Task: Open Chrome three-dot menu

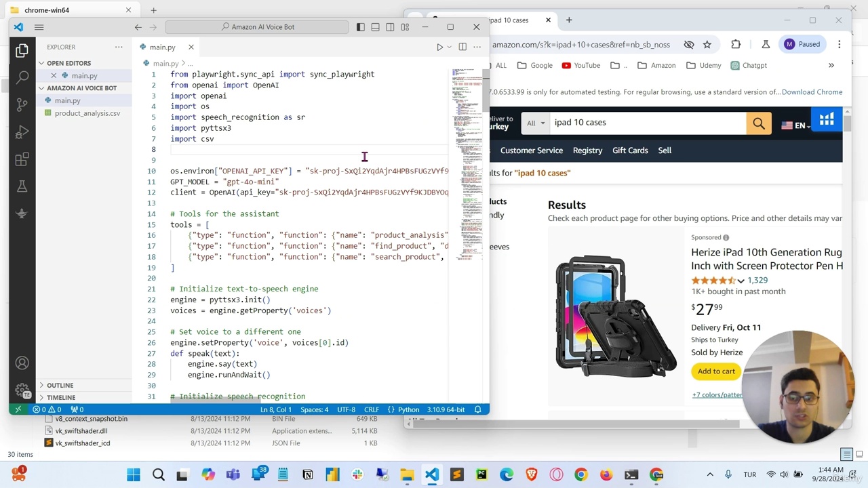Action: pos(840,44)
